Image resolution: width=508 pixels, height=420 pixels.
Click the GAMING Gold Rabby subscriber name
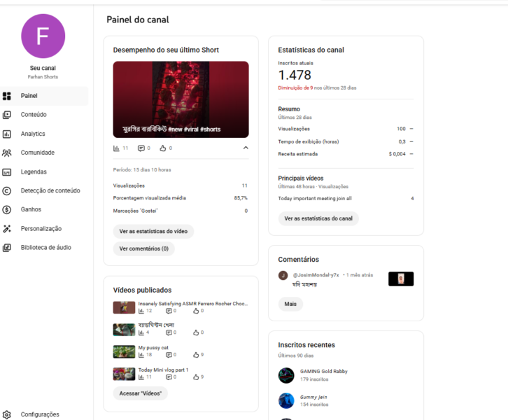[x=324, y=372]
